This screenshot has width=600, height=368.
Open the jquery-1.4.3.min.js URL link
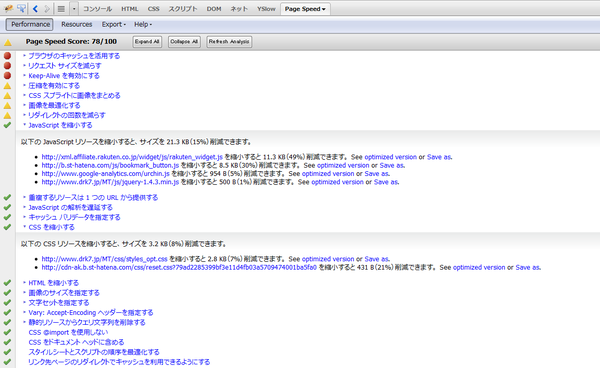[x=110, y=182]
